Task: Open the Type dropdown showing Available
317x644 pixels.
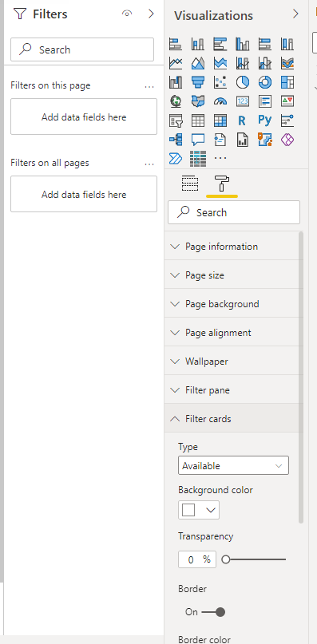Action: [233, 466]
